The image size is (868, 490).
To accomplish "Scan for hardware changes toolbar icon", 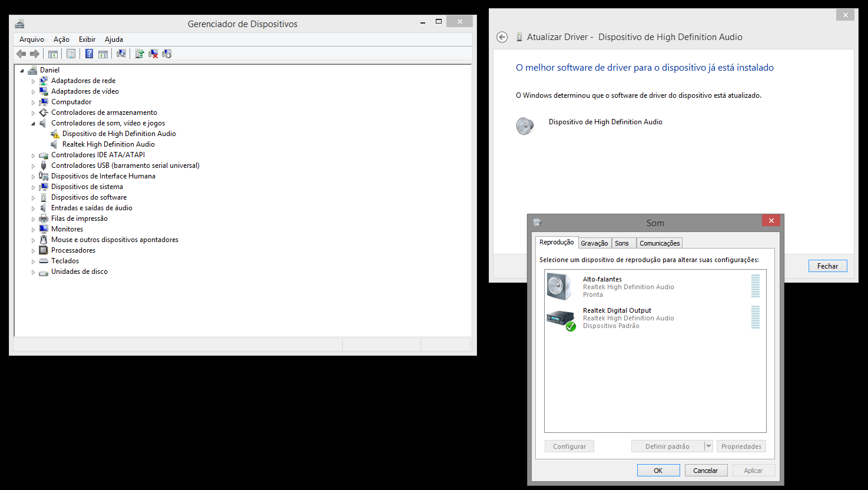I will tap(121, 54).
